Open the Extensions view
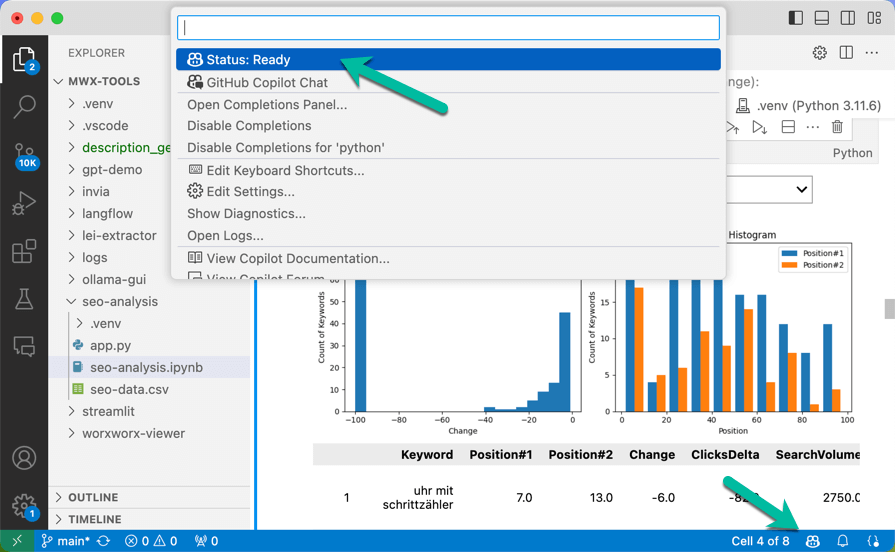The height and width of the screenshot is (552, 895). (24, 251)
